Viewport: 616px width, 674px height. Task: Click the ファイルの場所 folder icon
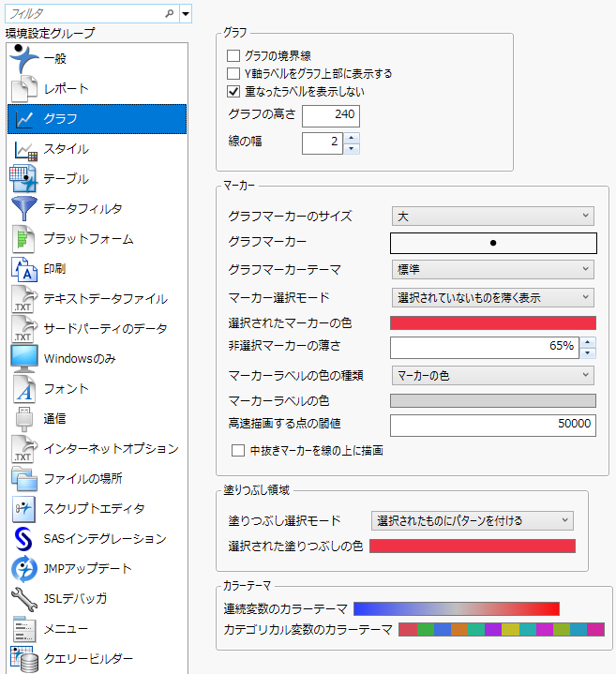[24, 479]
